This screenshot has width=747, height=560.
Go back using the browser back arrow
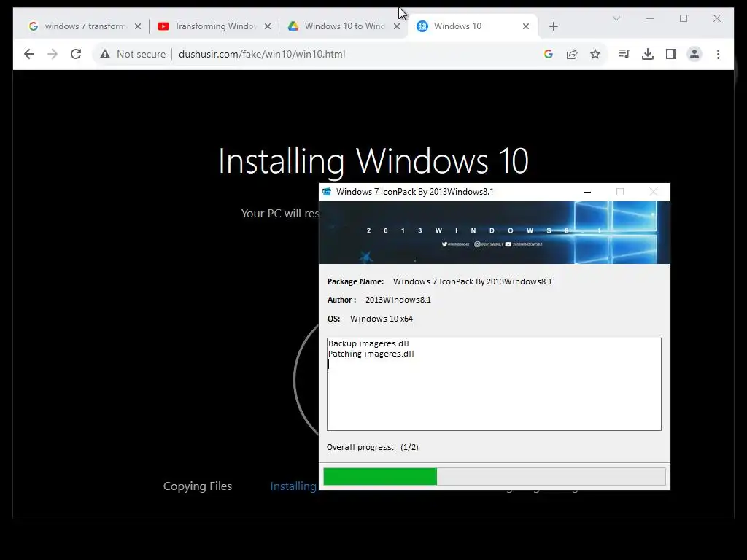[x=29, y=54]
